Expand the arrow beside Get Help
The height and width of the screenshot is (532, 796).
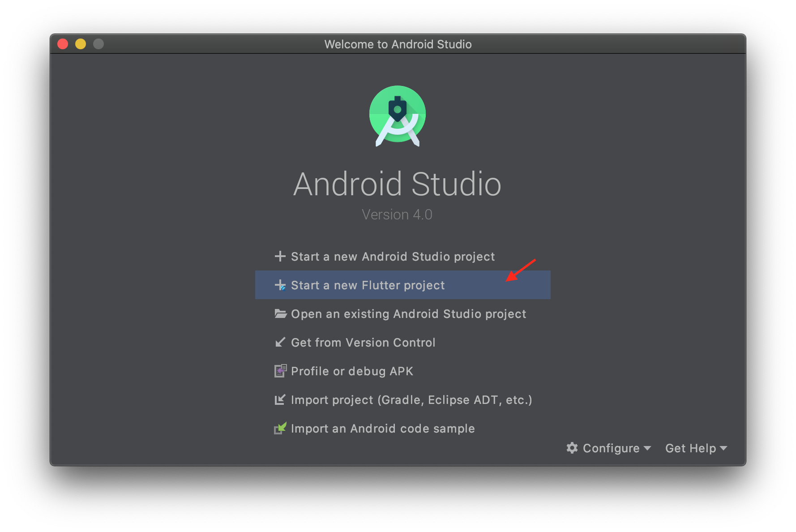[x=723, y=448]
